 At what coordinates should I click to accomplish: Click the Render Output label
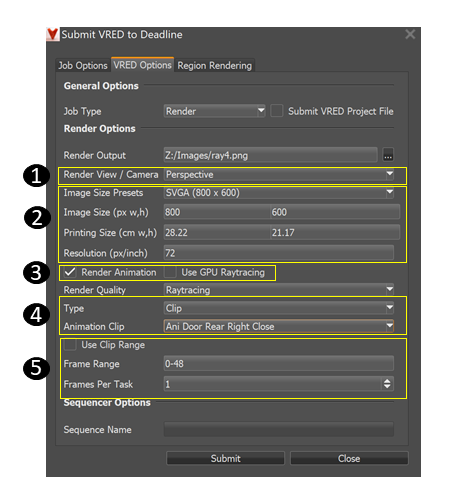[95, 155]
